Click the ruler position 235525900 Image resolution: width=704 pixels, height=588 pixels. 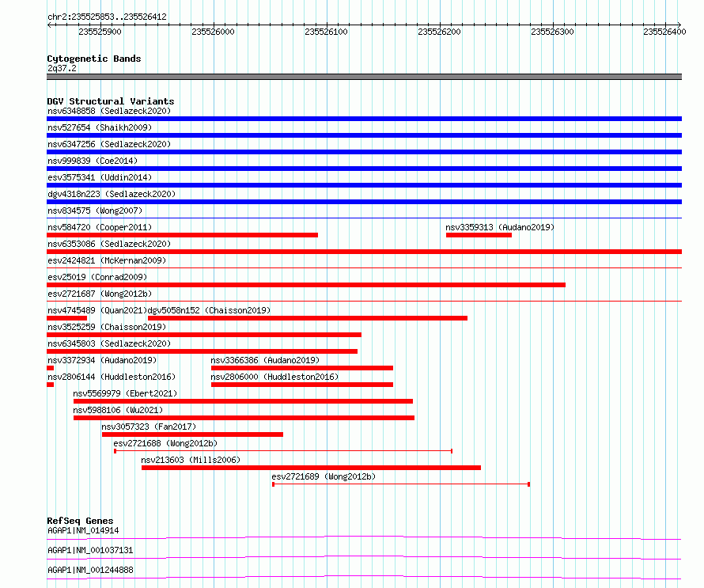pyautogui.click(x=100, y=32)
